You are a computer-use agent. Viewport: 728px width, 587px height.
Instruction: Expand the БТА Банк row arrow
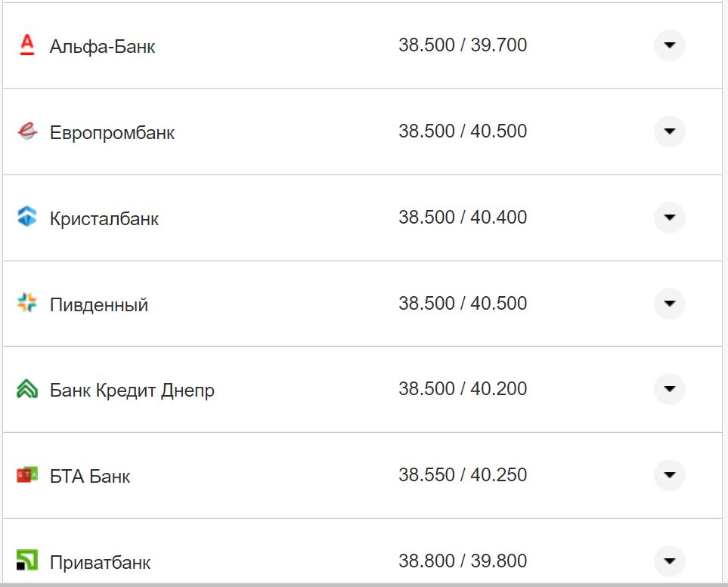pyautogui.click(x=669, y=475)
